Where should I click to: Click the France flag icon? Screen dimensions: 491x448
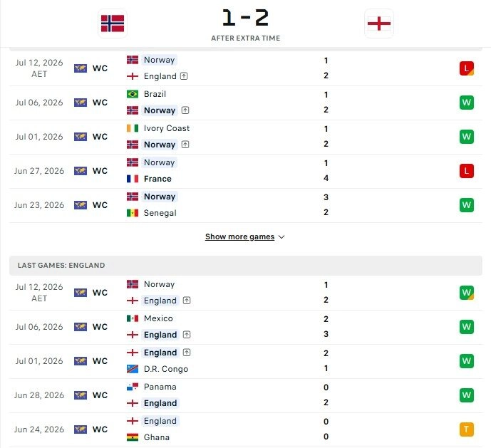(133, 179)
